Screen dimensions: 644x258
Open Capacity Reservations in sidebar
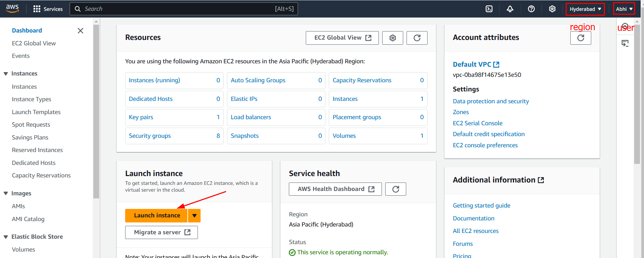[41, 175]
